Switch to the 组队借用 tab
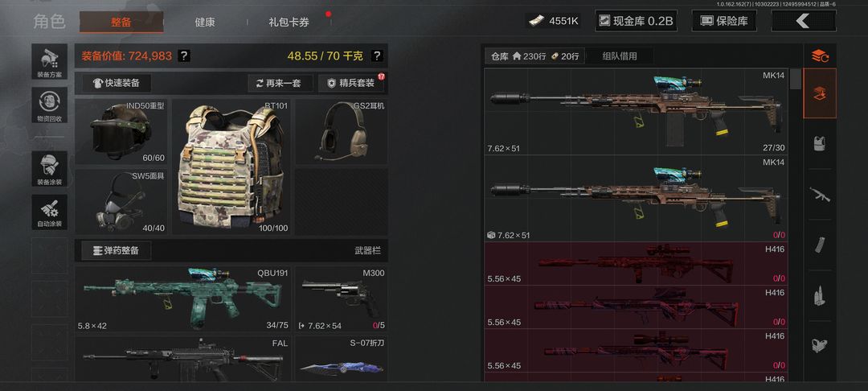Image resolution: width=868 pixels, height=391 pixels. coord(620,56)
